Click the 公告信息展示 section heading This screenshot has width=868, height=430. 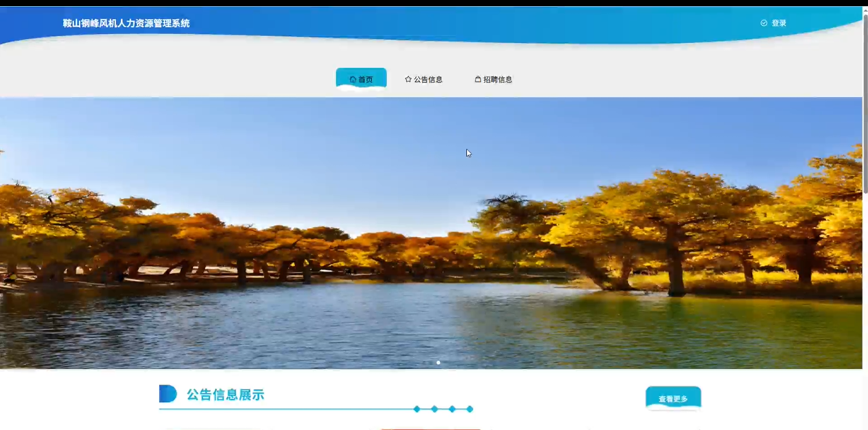(226, 395)
